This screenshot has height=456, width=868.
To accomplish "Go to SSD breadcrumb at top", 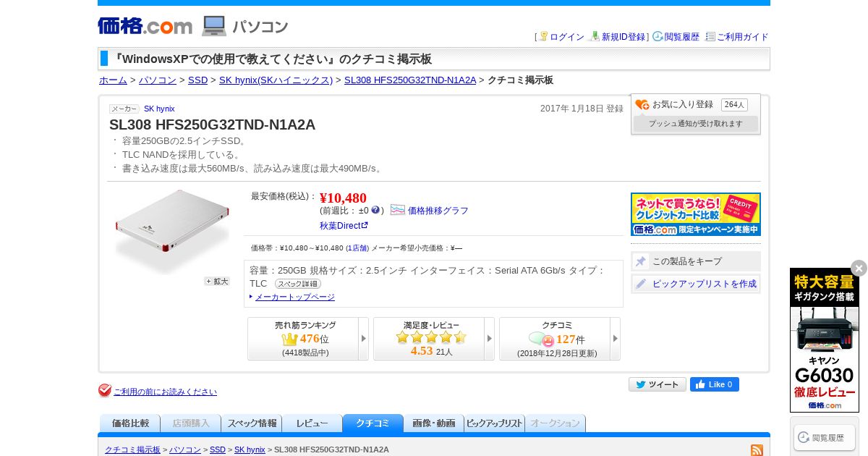I will click(197, 80).
